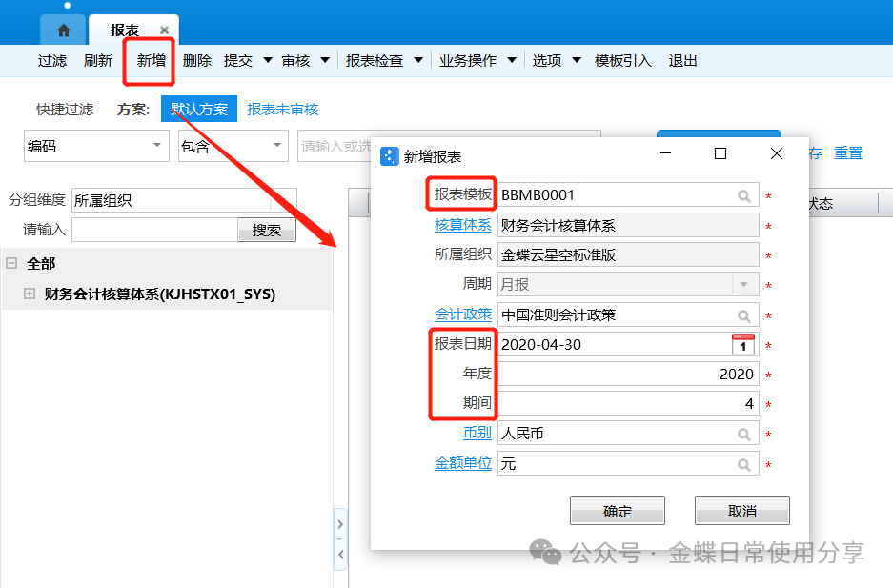The width and height of the screenshot is (893, 588).
Task: Collapse the left panel with arrow handle
Action: coord(340,553)
